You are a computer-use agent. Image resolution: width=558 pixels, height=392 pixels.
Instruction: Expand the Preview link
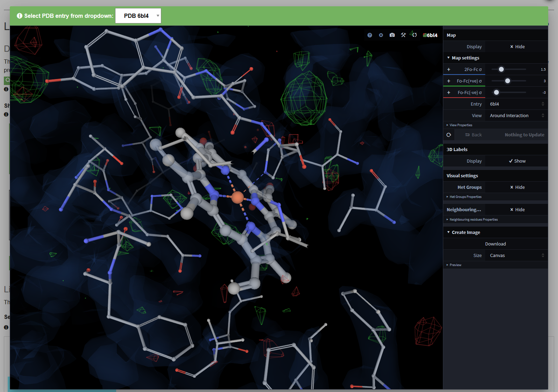pos(455,265)
